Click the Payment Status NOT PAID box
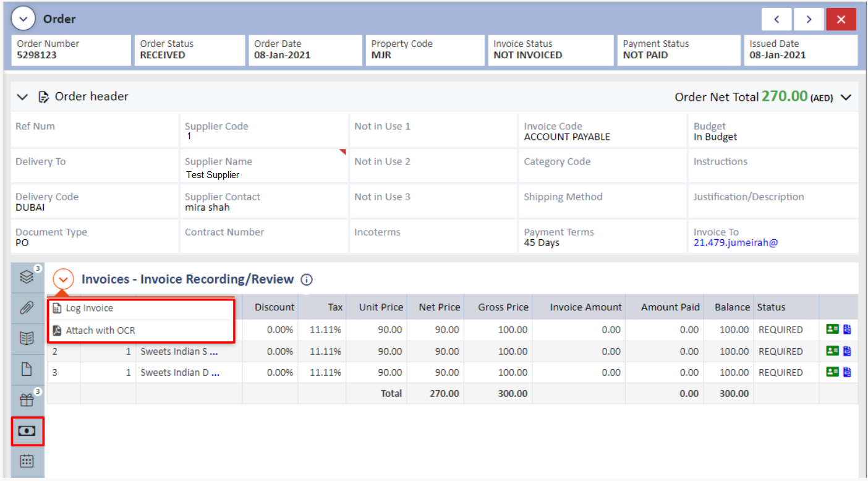 click(x=679, y=50)
